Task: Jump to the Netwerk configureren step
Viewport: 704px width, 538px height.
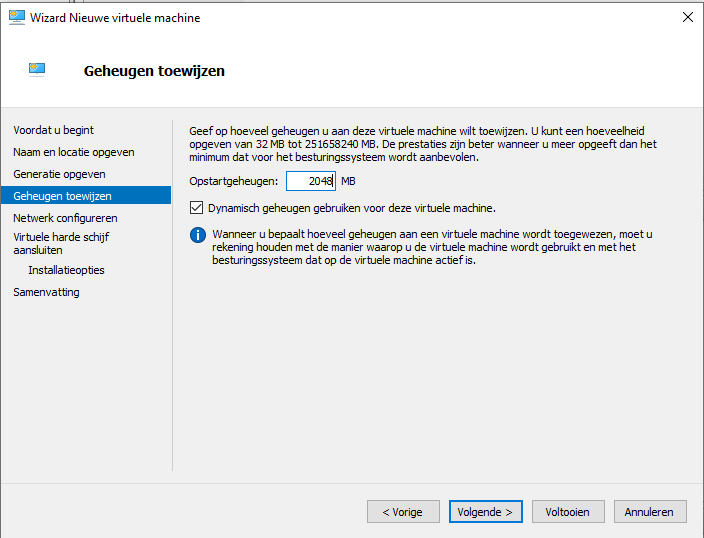Action: click(x=65, y=218)
